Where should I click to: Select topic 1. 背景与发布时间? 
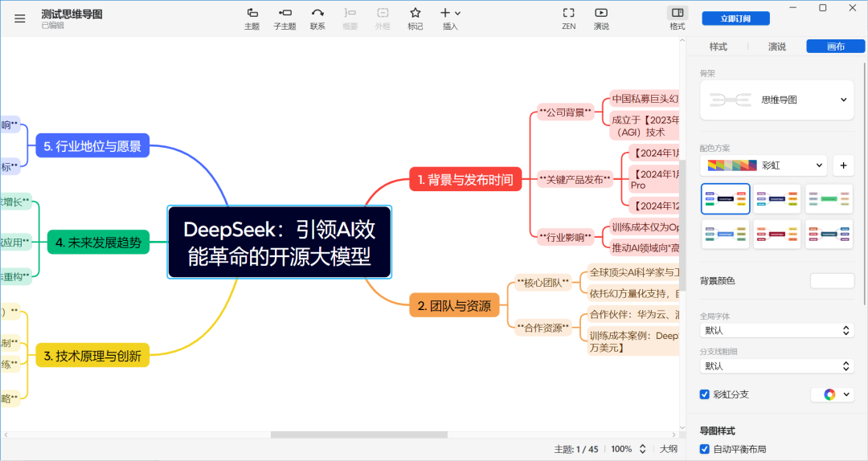pos(465,179)
